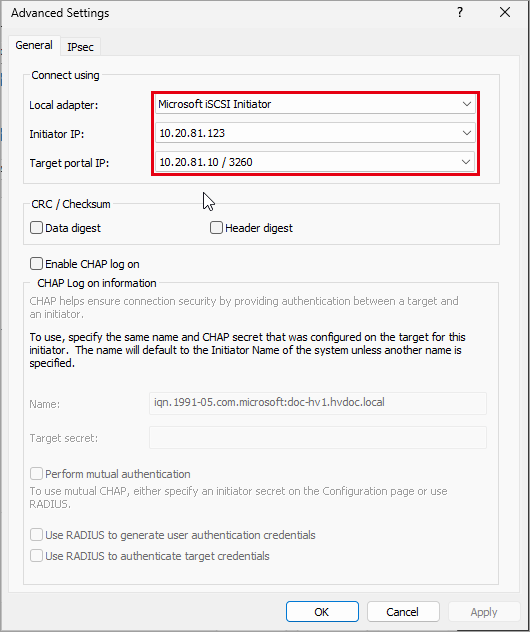
Task: Click the 10.20.81.123 initiator IP value
Action: click(x=192, y=133)
